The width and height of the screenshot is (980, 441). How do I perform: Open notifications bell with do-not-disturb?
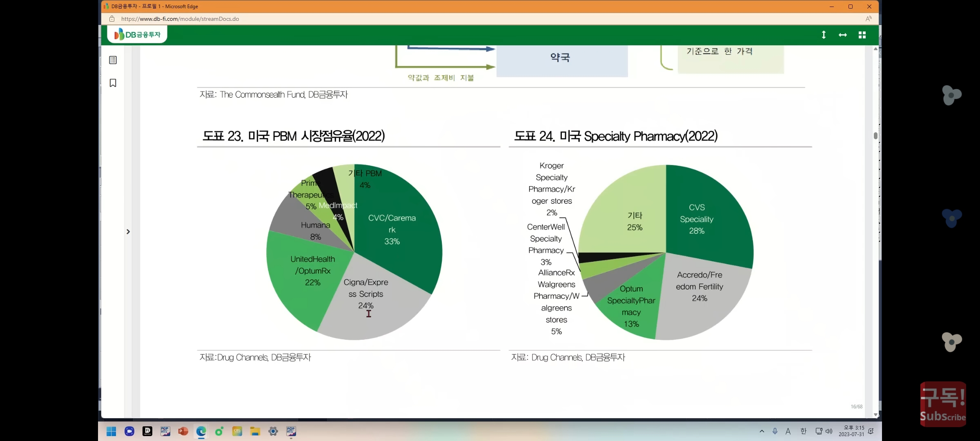pos(871,431)
